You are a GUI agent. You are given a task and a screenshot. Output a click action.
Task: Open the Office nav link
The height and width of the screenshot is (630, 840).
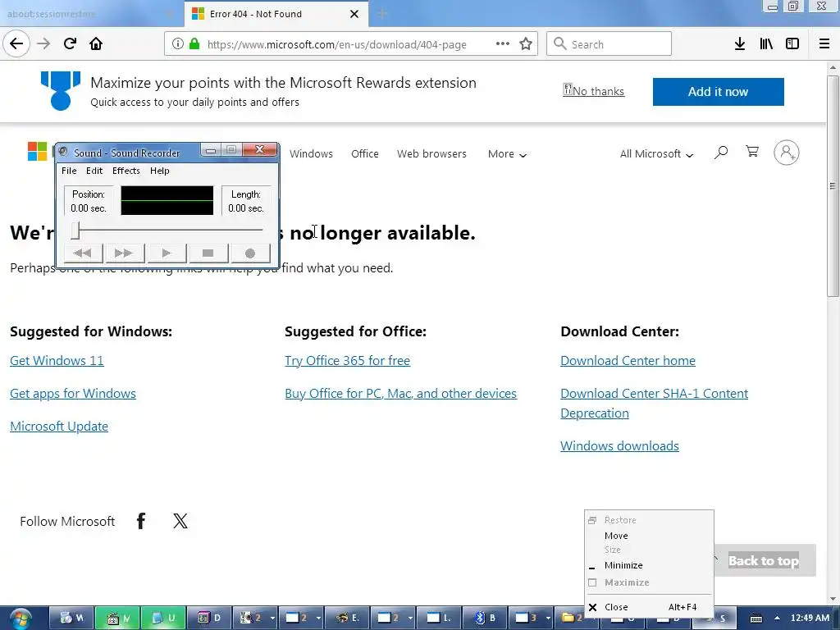(x=365, y=153)
